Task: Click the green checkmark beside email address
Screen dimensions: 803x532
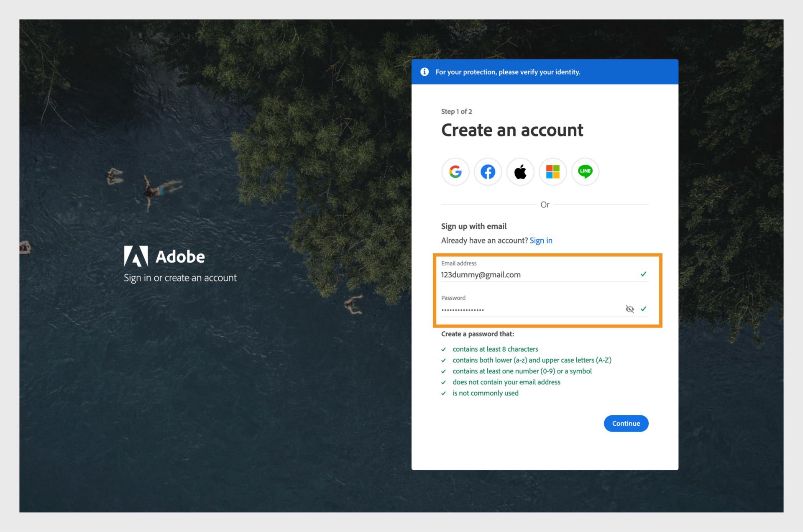Action: tap(643, 274)
